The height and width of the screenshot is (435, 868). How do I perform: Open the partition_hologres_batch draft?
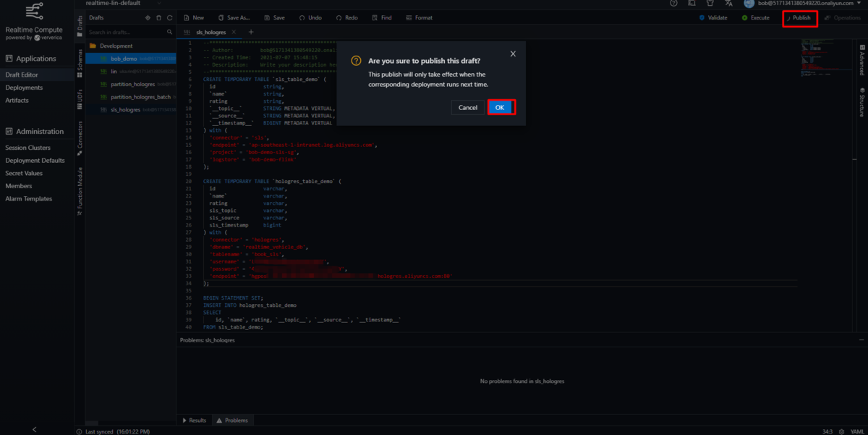coord(130,96)
